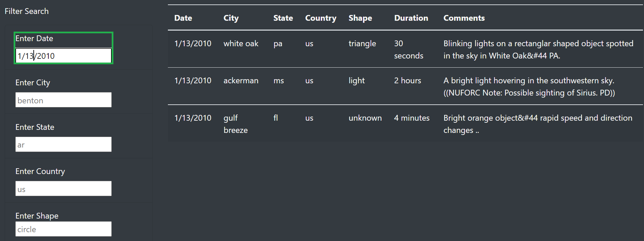
Task: Click the State column header
Action: 283,18
